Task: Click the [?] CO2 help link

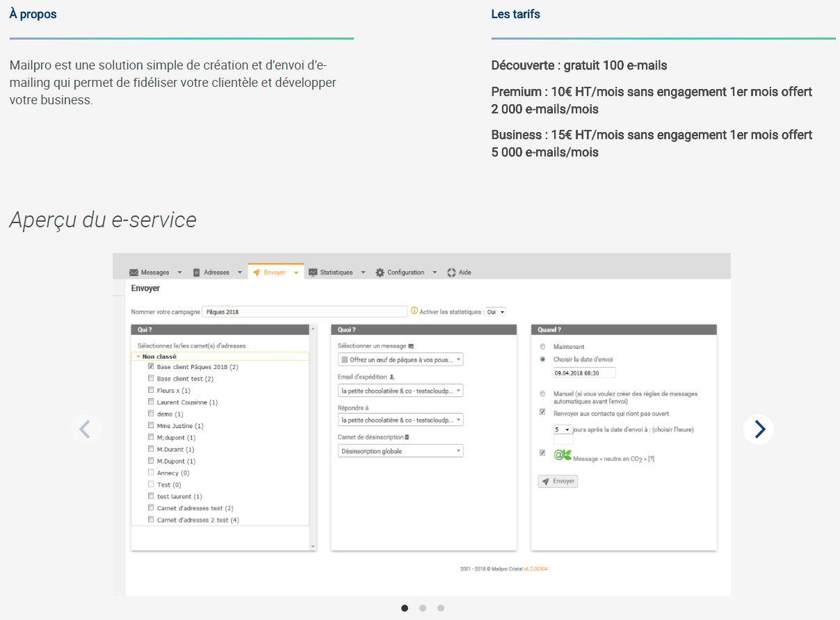Action: (x=651, y=459)
